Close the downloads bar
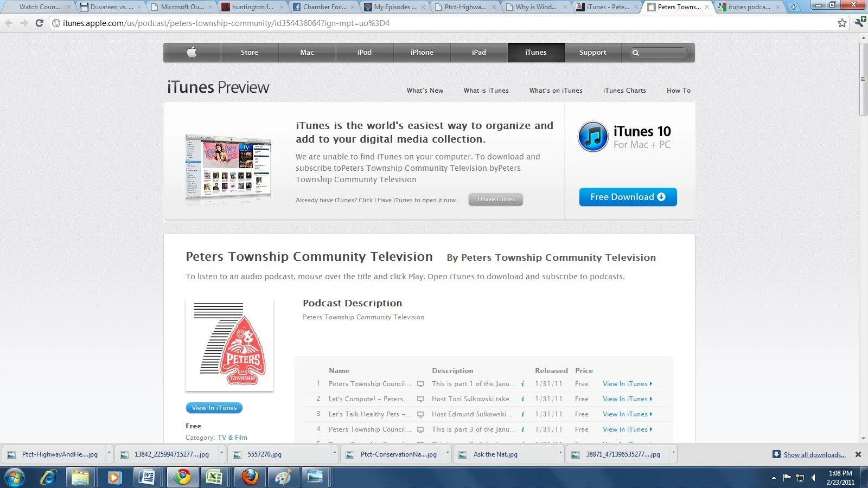The width and height of the screenshot is (868, 488). coord(858,454)
